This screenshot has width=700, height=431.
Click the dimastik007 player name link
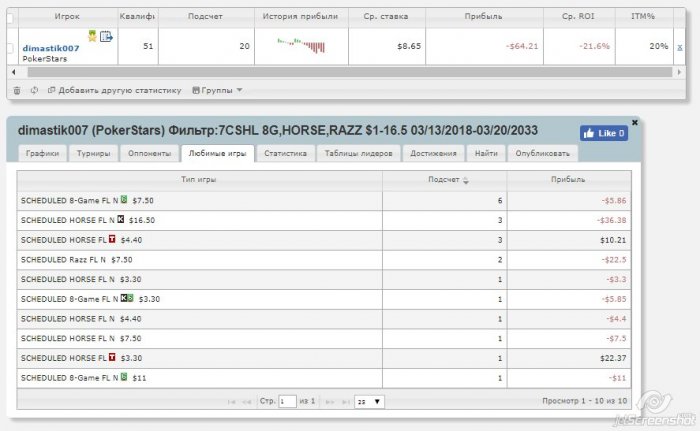pyautogui.click(x=51, y=48)
